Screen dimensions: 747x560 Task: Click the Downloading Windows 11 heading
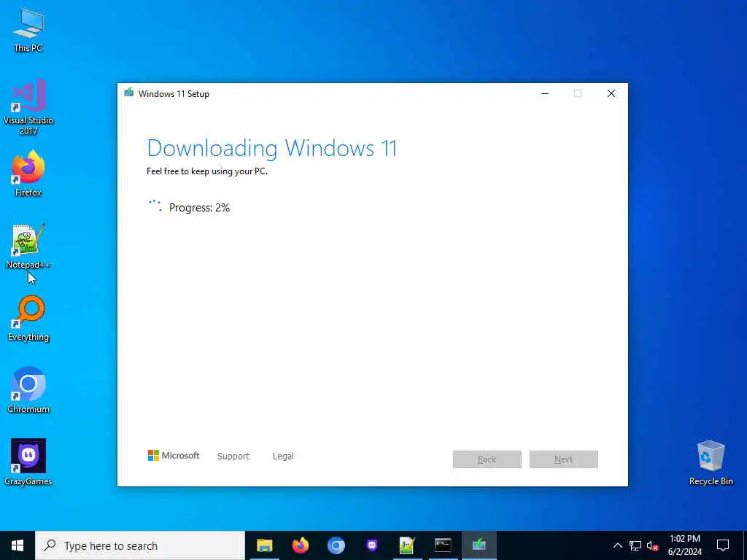pyautogui.click(x=271, y=148)
